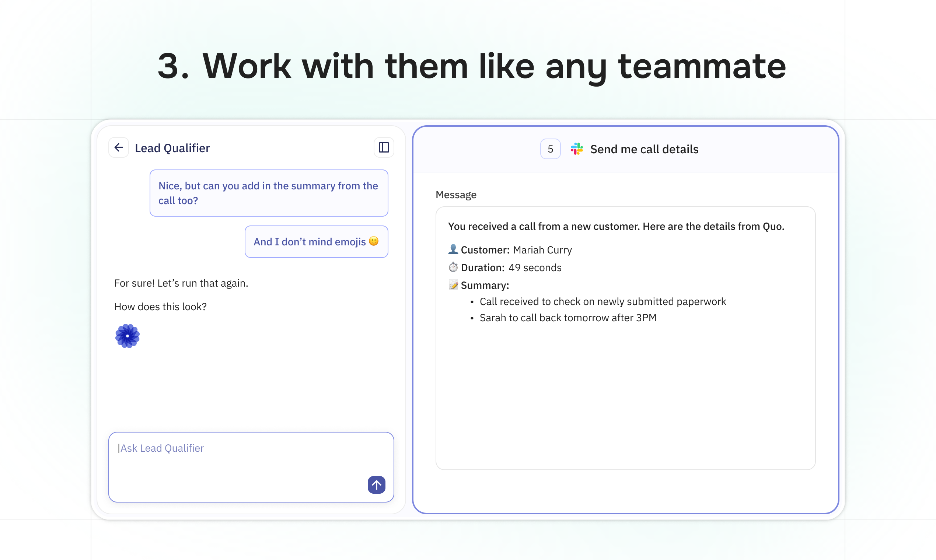Click the Mariah Curry customer name

click(x=542, y=250)
